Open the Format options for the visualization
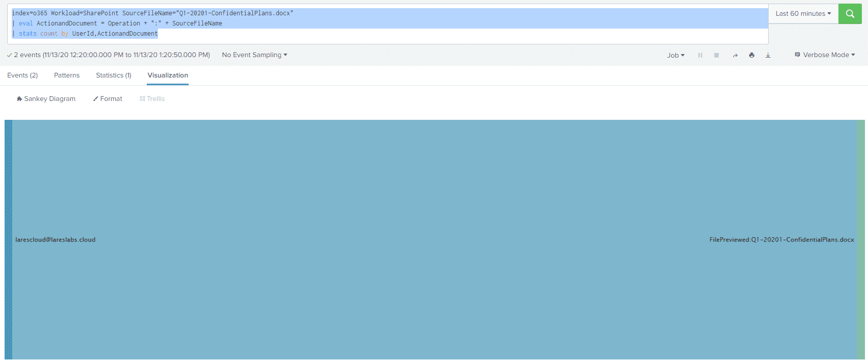The height and width of the screenshot is (361, 868). click(108, 99)
